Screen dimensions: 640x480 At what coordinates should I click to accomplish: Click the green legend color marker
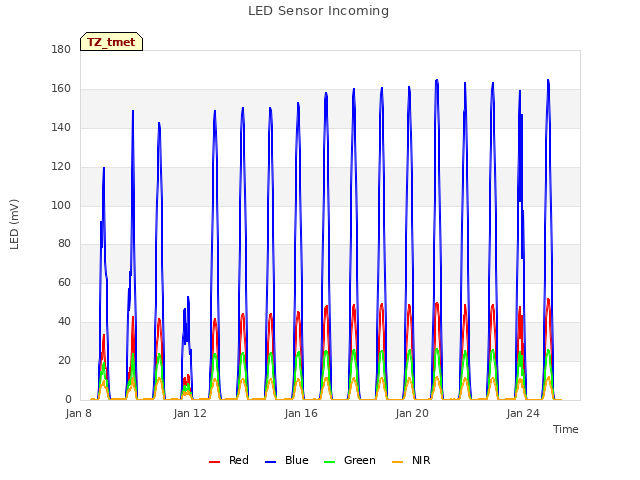(x=329, y=462)
